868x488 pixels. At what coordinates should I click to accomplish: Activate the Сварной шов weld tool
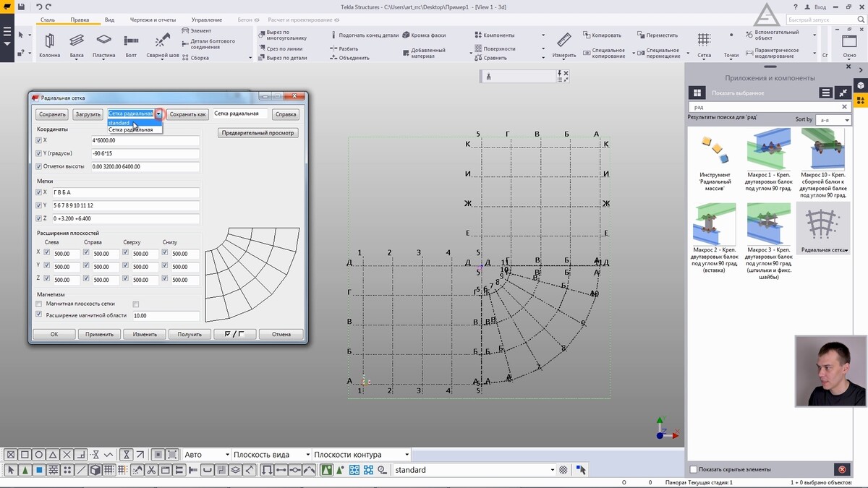click(x=162, y=42)
